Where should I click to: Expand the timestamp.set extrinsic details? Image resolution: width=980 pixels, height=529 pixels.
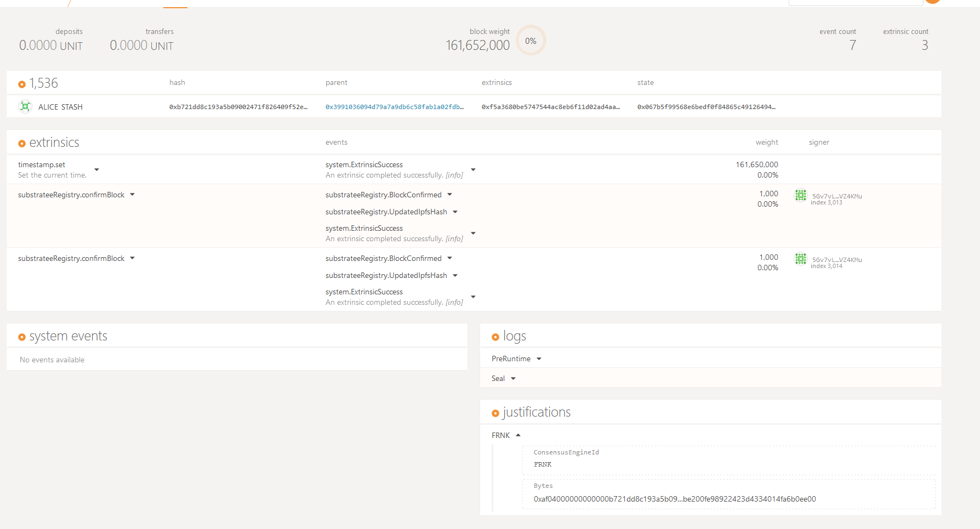pyautogui.click(x=96, y=170)
